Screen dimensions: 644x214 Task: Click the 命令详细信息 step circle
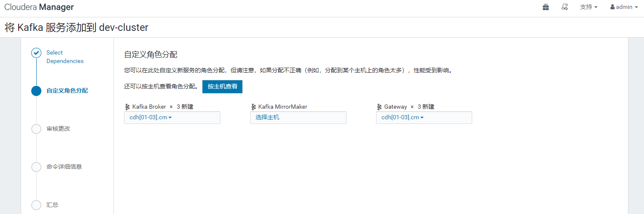point(36,167)
